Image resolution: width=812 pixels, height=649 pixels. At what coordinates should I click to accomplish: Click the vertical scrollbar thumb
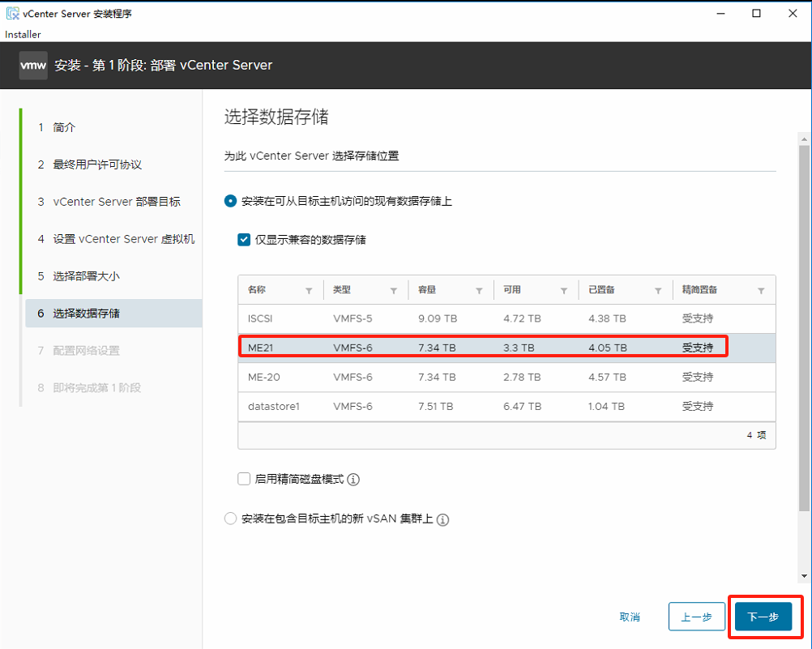tap(804, 328)
